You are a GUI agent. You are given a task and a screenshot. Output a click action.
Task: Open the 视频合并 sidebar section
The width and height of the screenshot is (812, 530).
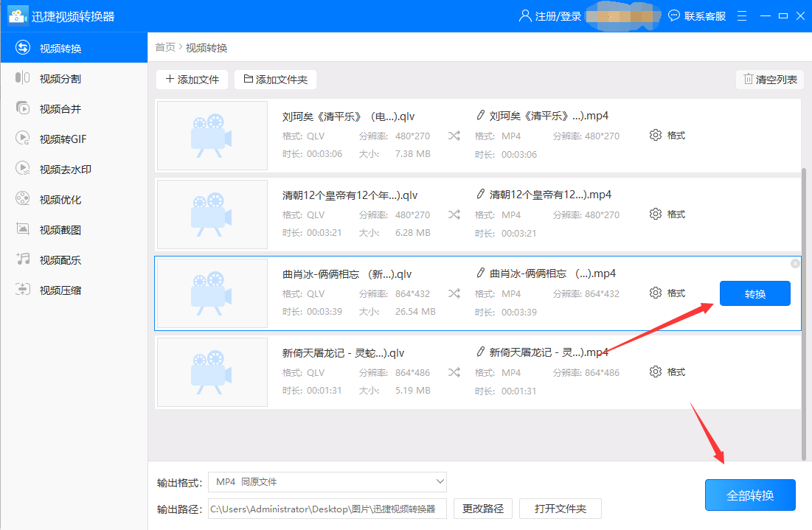click(74, 108)
